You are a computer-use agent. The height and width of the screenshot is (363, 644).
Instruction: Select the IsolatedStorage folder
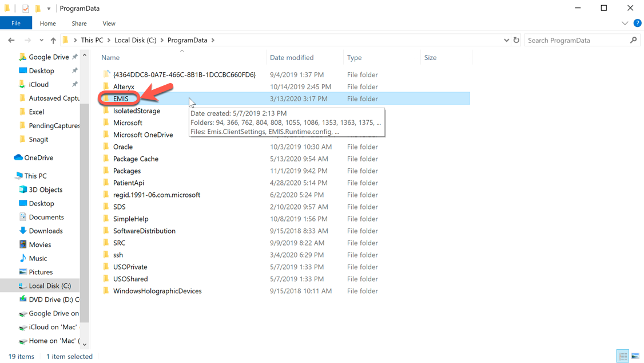click(137, 111)
